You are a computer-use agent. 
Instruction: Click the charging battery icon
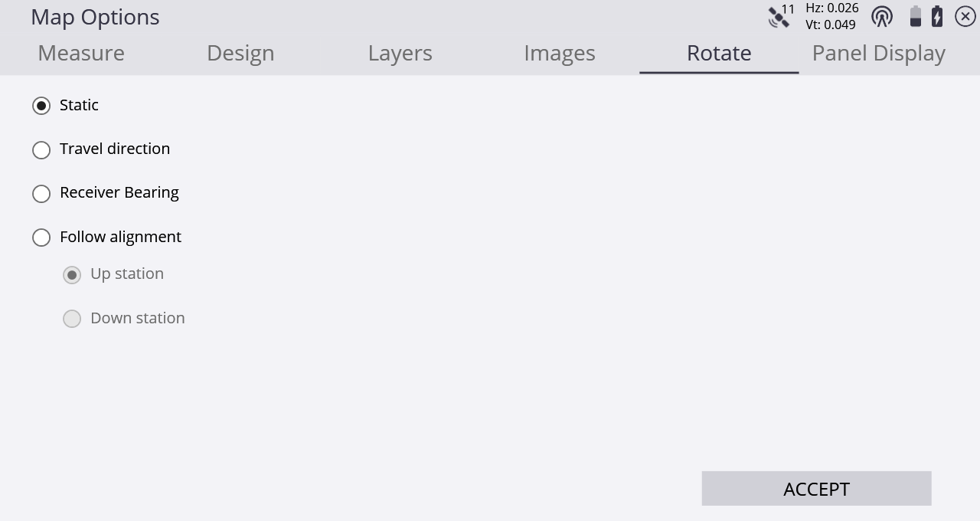(x=937, y=16)
